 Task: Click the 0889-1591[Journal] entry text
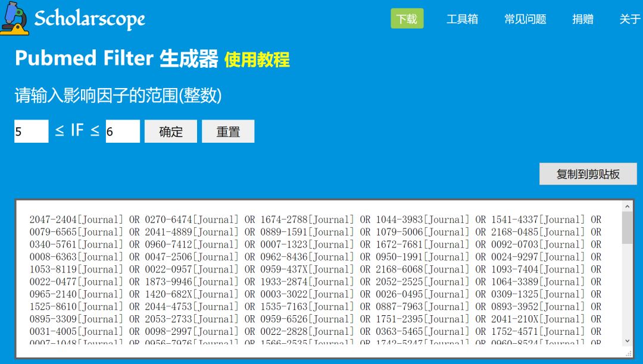307,232
